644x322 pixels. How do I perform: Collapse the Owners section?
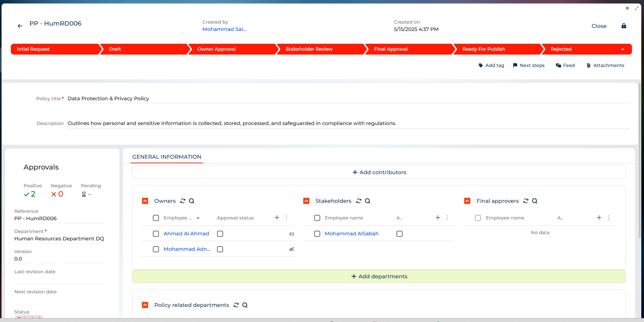tap(145, 201)
